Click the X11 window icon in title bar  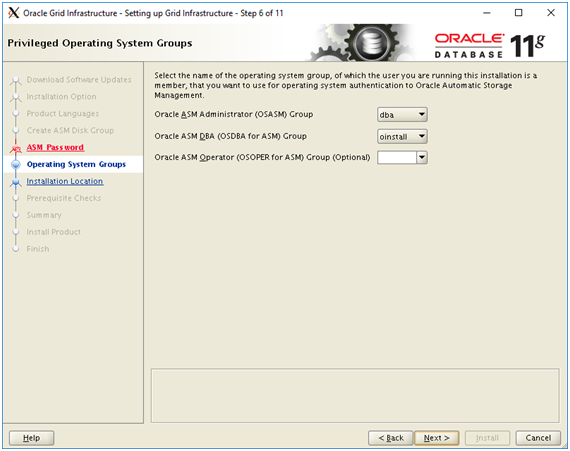pos(13,13)
